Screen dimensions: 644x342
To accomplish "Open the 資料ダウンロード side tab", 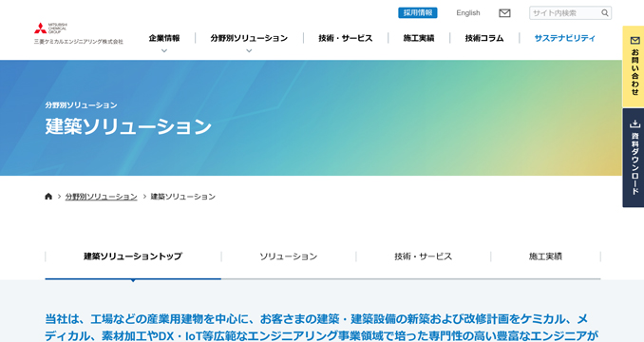I will (x=634, y=158).
